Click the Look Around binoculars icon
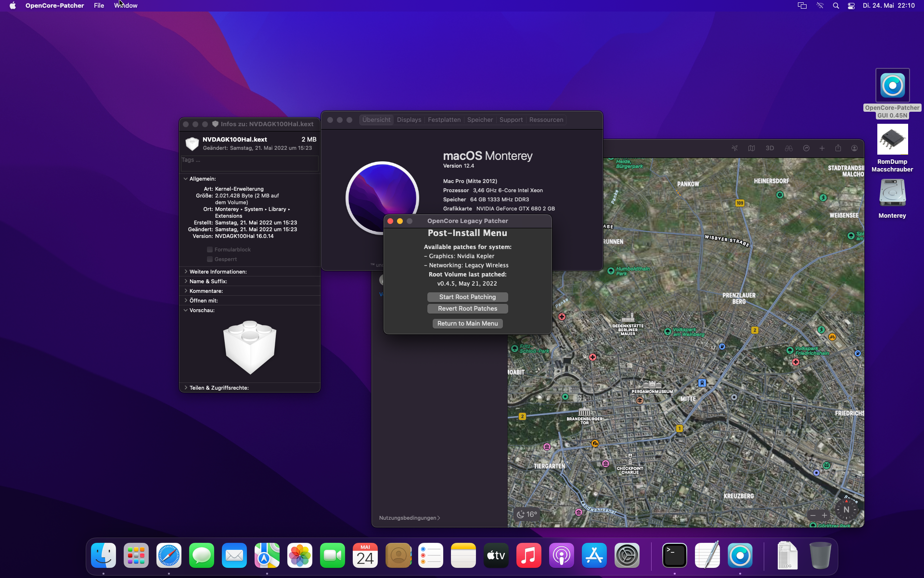The image size is (924, 578). pyautogui.click(x=788, y=148)
